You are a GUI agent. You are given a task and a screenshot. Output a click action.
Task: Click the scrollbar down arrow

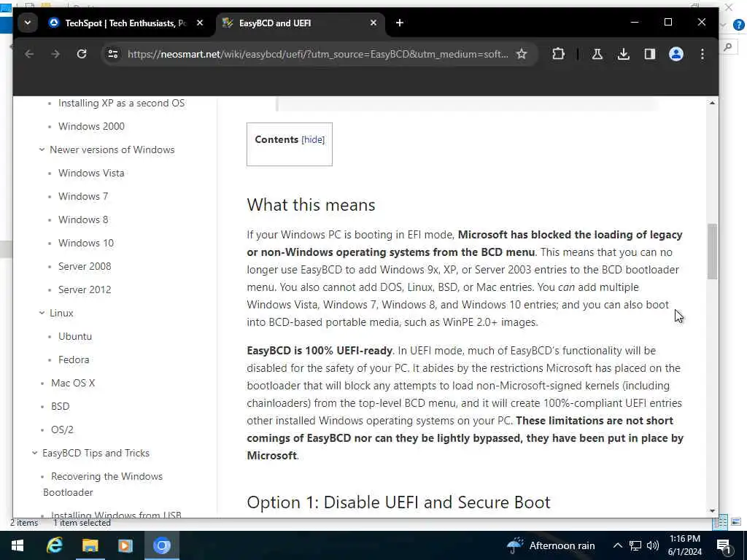point(712,511)
